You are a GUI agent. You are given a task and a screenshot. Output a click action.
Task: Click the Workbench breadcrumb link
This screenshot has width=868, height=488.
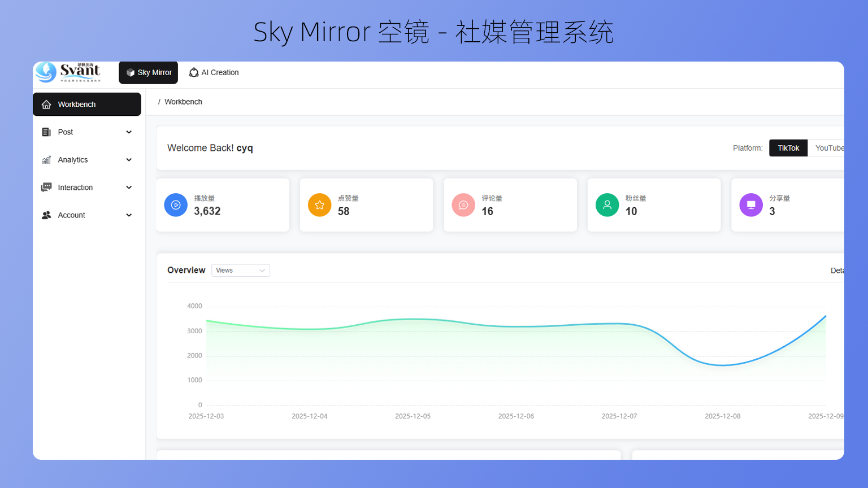pyautogui.click(x=183, y=102)
